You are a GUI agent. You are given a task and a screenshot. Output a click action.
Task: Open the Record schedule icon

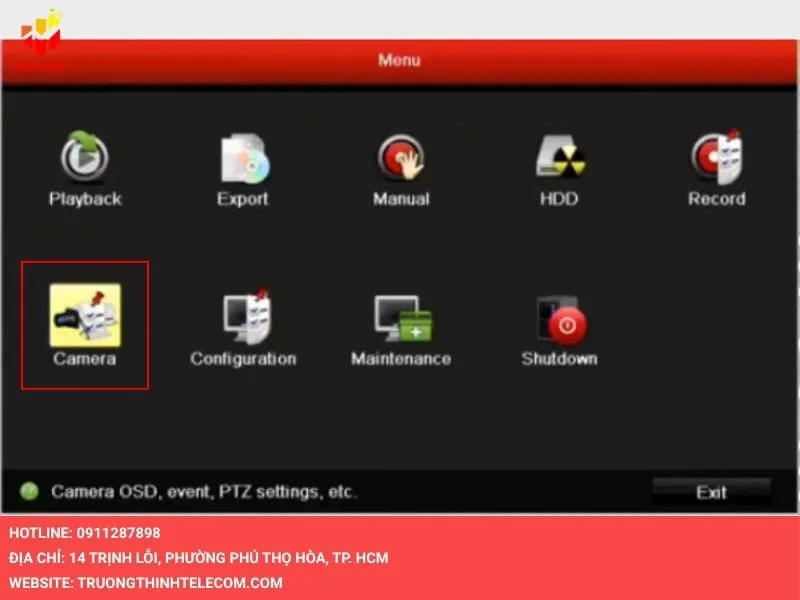[x=716, y=158]
